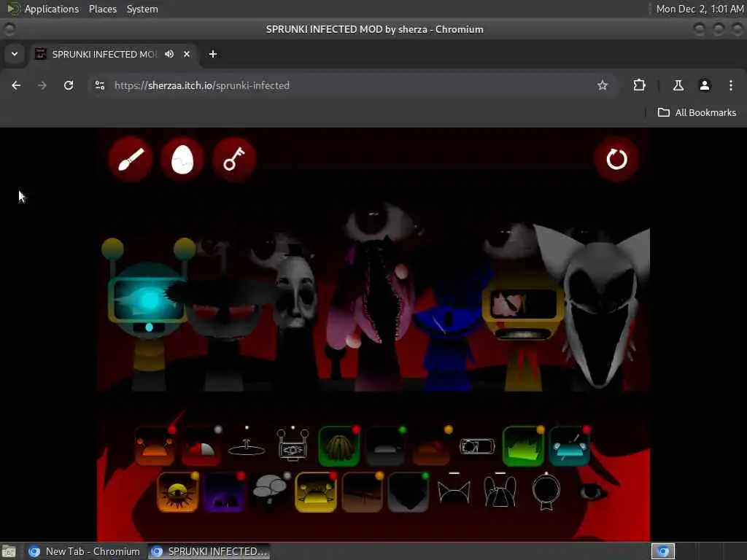This screenshot has height=560, width=747.
Task: Select the brown cracked tile icon
Action: coord(362,492)
